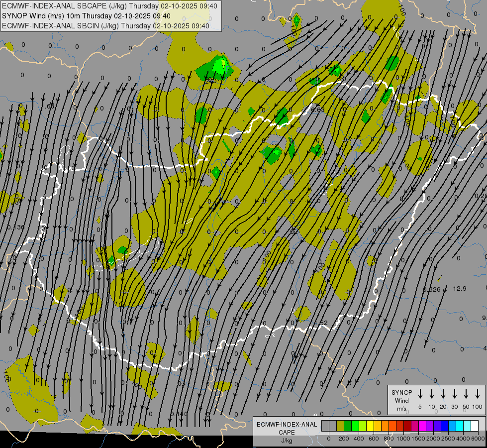Pick the 100 m/s wind arrow symbol

[x=478, y=394]
